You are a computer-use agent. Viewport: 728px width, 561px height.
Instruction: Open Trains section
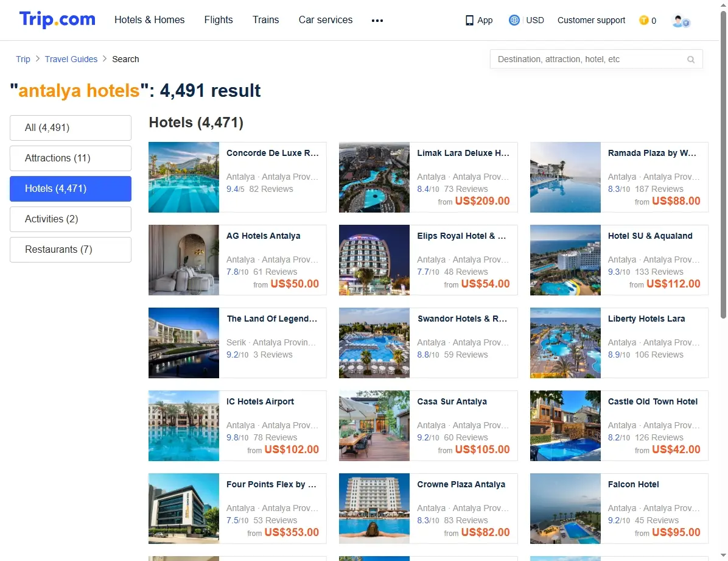265,19
